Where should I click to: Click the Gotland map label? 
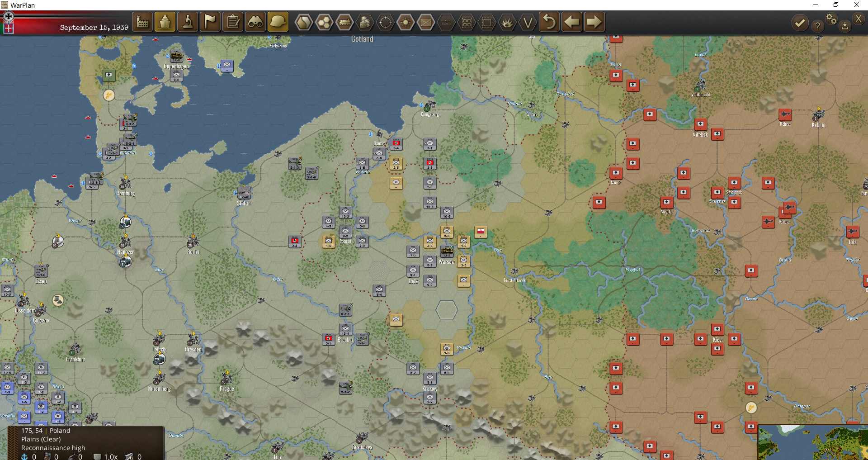[362, 39]
